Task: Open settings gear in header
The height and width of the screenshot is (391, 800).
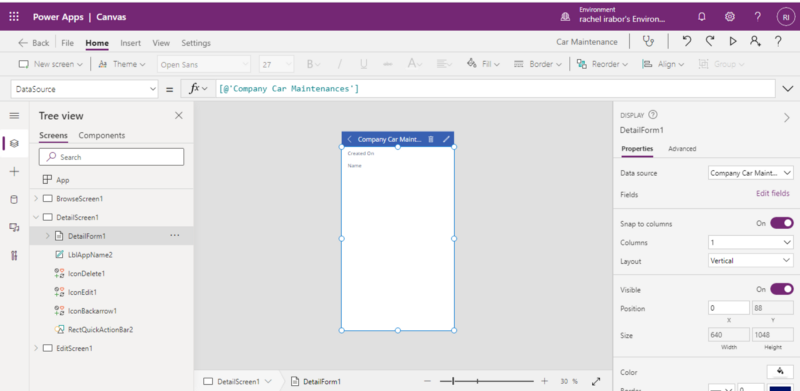Action: click(x=730, y=17)
